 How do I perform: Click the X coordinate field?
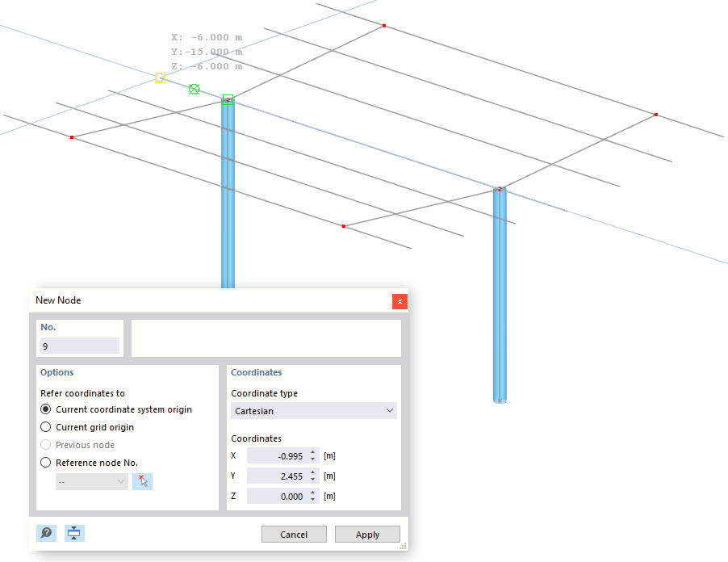(278, 456)
